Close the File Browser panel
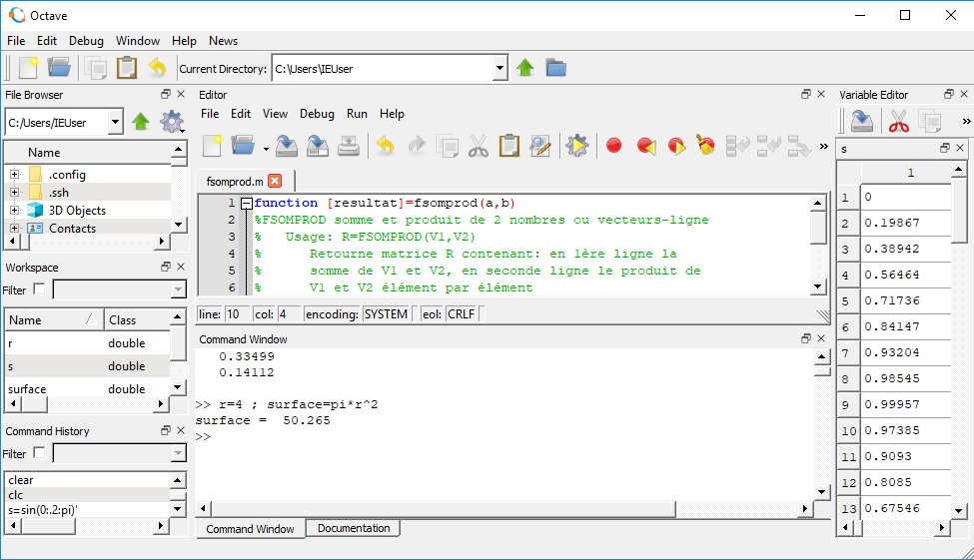 click(x=181, y=94)
